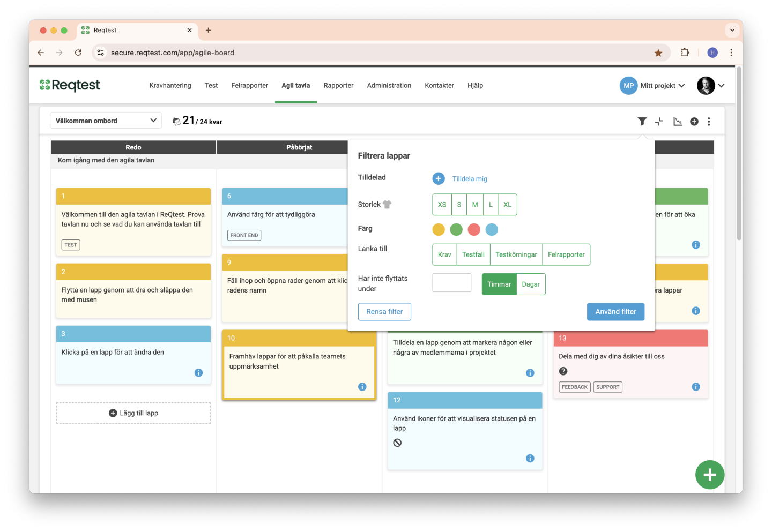Click the question mark icon on card 13

tap(563, 371)
